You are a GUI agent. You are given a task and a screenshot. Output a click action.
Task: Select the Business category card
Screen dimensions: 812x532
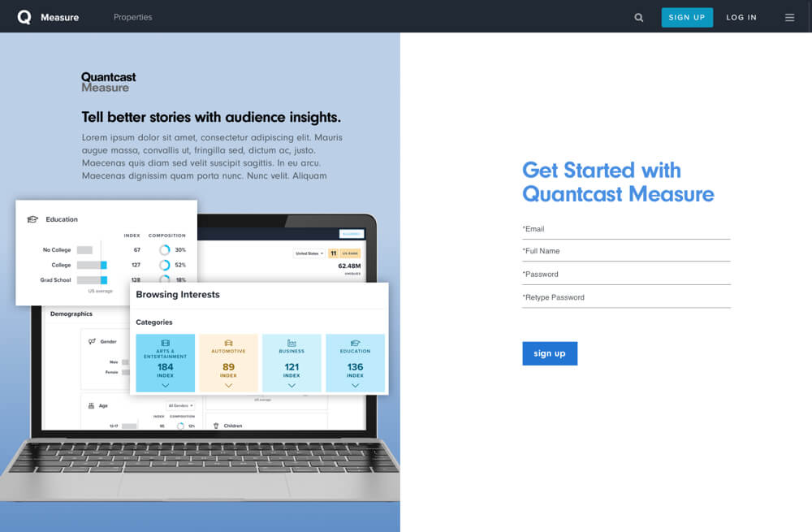[292, 362]
